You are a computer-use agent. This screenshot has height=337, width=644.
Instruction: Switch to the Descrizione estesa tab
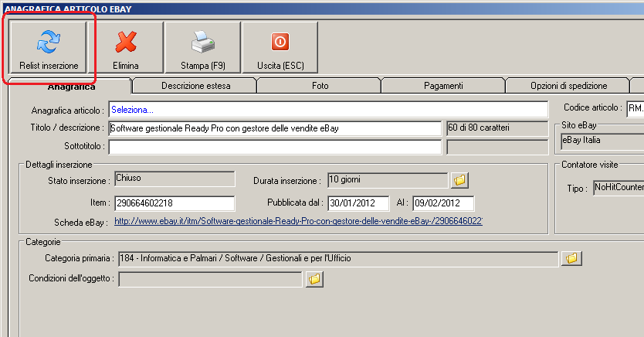pyautogui.click(x=195, y=86)
